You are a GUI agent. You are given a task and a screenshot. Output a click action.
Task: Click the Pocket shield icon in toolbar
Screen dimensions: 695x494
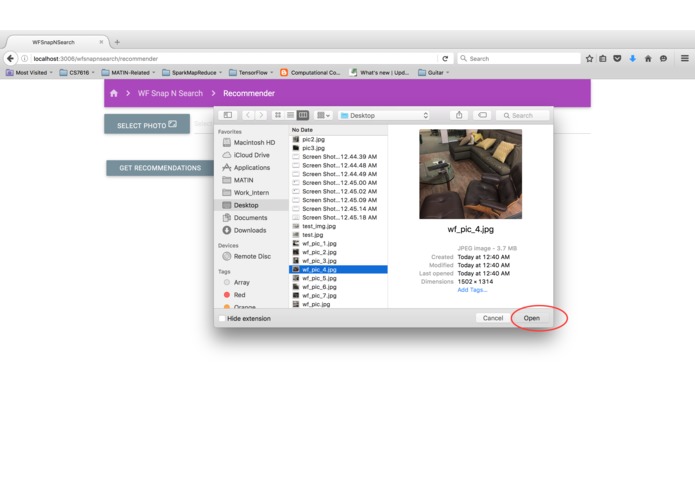(617, 58)
